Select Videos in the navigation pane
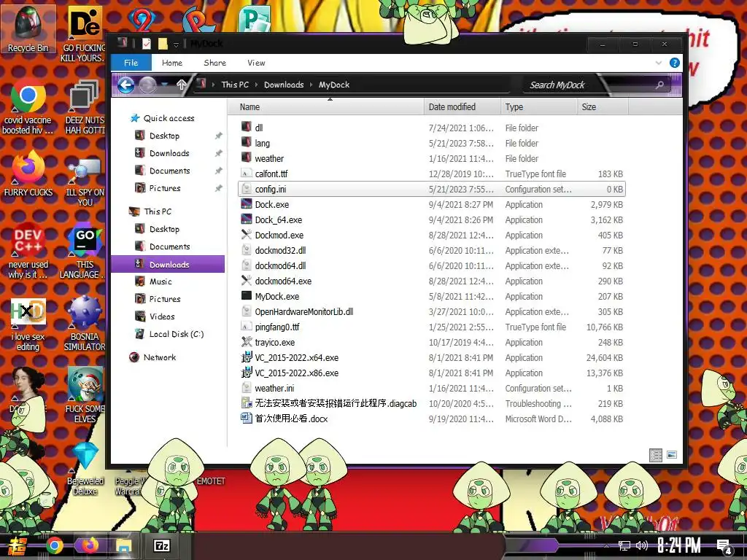The width and height of the screenshot is (747, 560). click(x=162, y=316)
